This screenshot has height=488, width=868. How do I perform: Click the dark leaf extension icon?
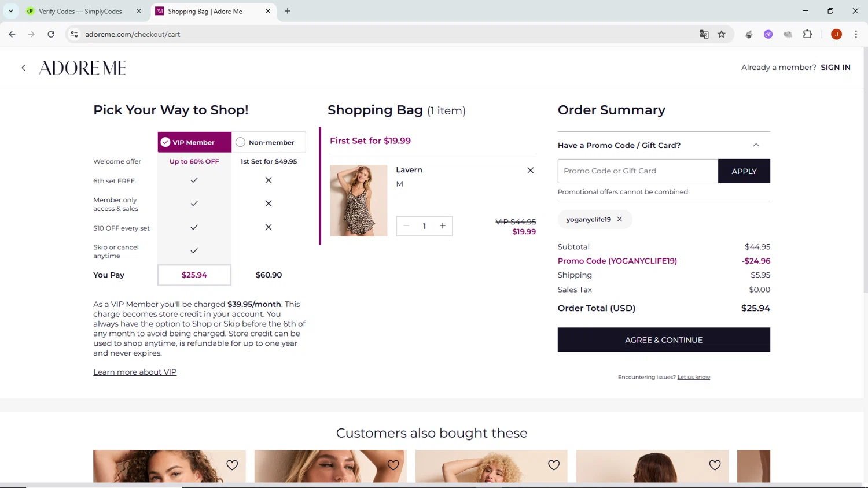(x=749, y=34)
